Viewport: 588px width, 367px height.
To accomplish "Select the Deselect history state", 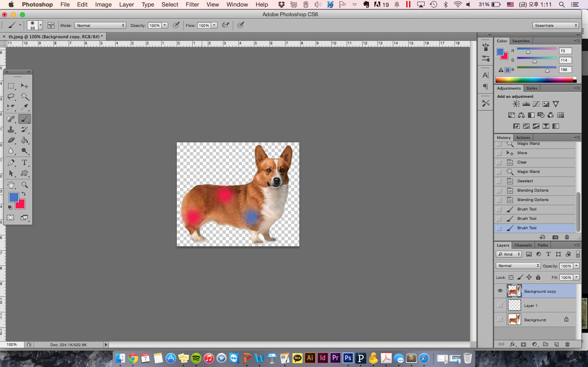I will pos(525,181).
